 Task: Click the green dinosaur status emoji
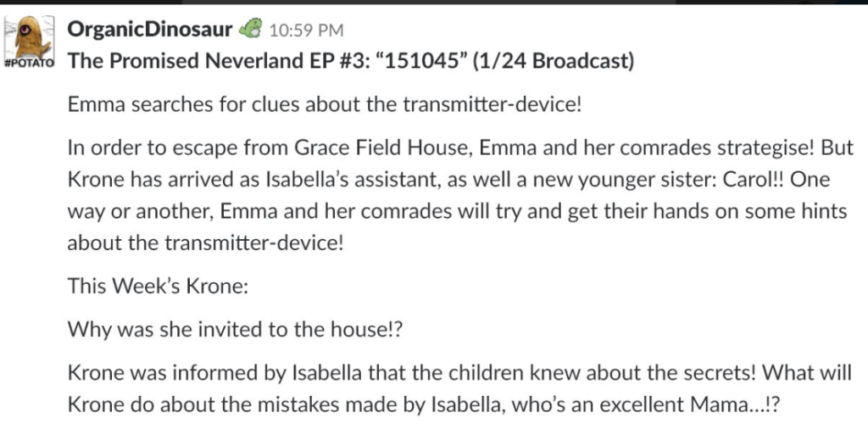tap(250, 29)
